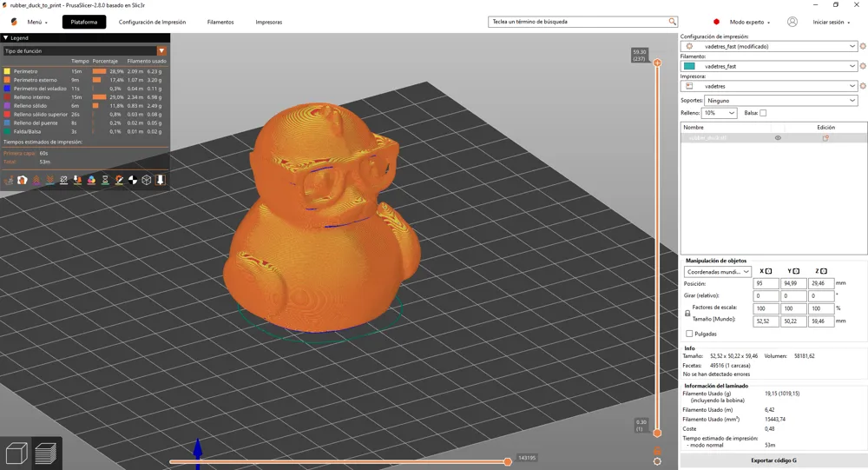
Task: Toggle the travel moves legend icon
Action: [x=9, y=180]
